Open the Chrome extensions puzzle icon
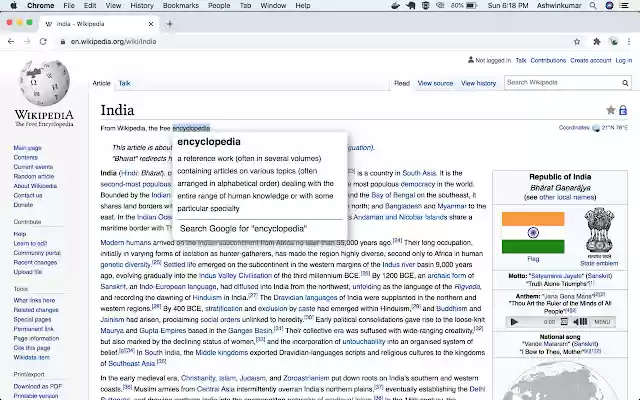 pos(596,42)
